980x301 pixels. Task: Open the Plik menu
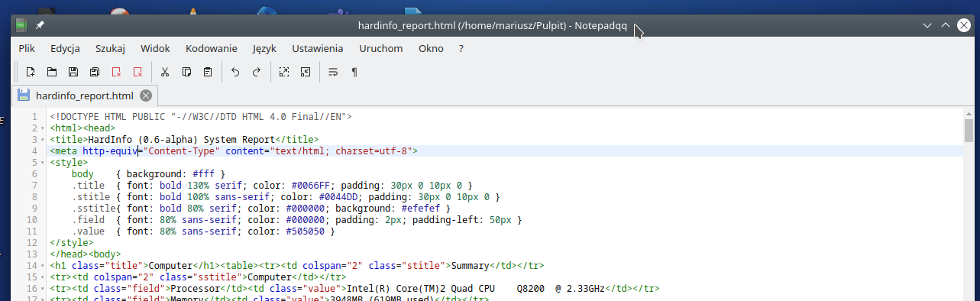pos(27,48)
